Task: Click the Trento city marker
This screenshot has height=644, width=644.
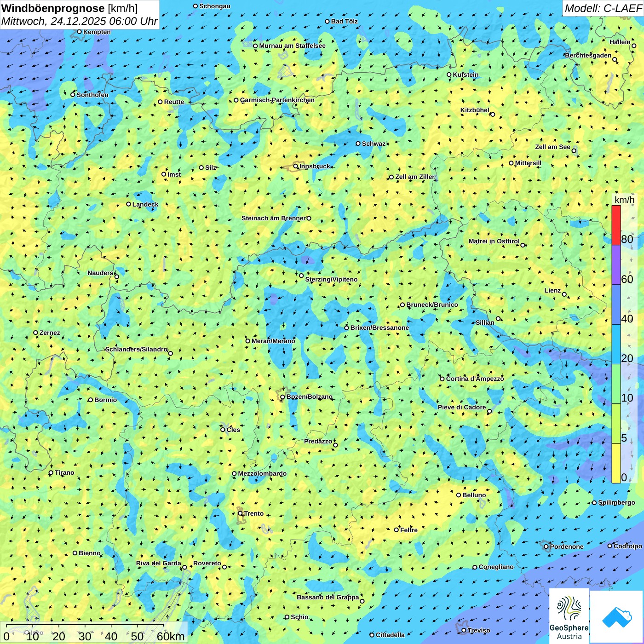Action: click(x=240, y=513)
